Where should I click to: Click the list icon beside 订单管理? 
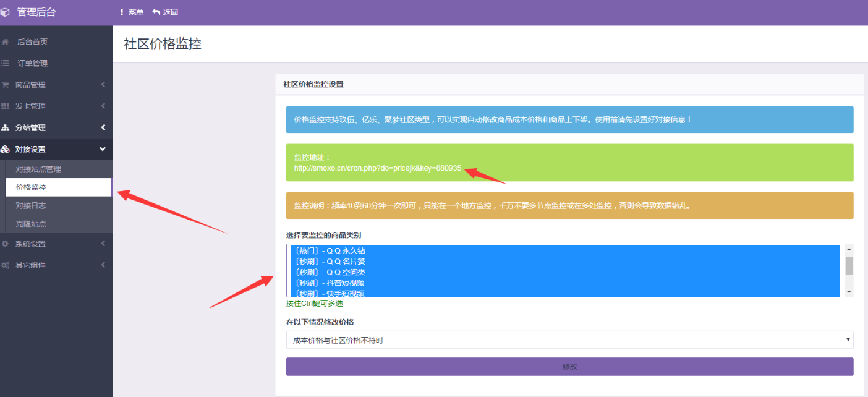coord(6,63)
